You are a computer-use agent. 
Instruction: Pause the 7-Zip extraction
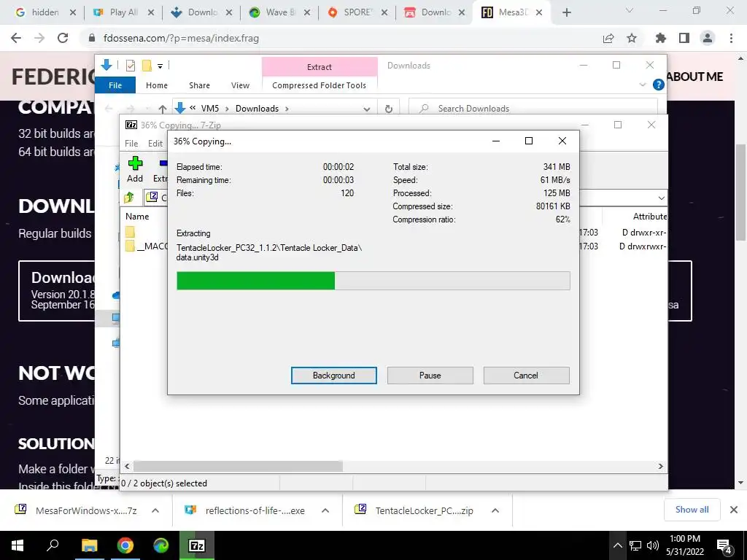(x=430, y=376)
